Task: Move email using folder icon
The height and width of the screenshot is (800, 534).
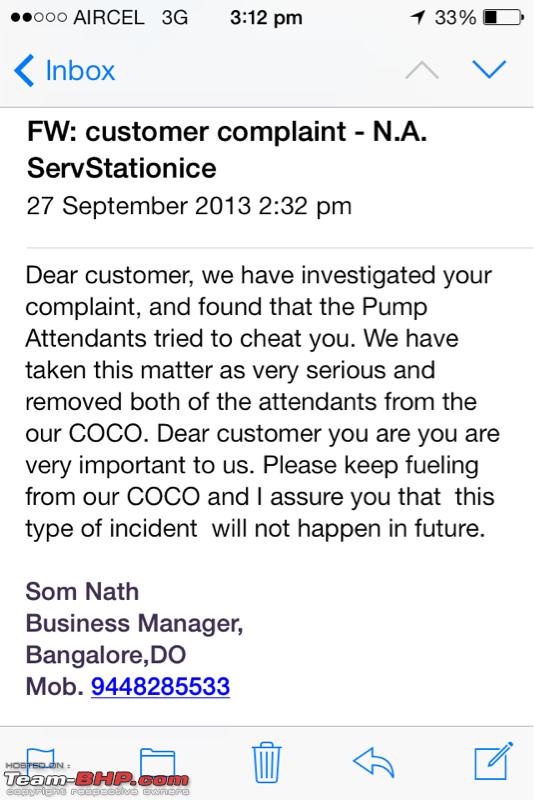Action: coord(158,763)
